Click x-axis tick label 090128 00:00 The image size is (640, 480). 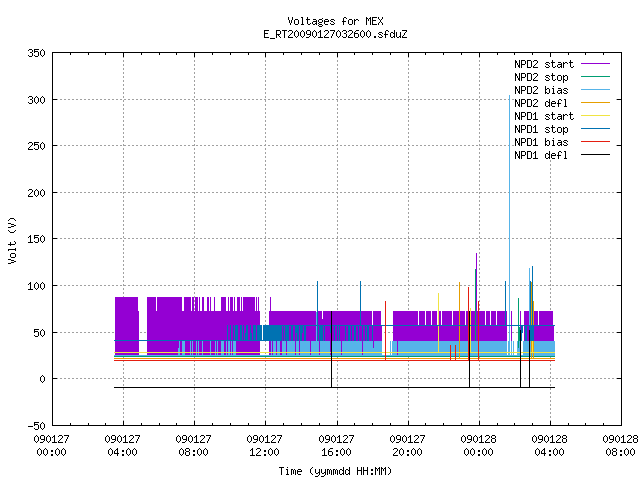click(478, 446)
